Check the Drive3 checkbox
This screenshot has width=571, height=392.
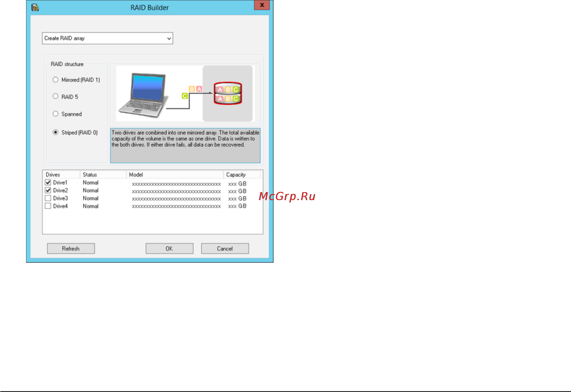pos(48,198)
